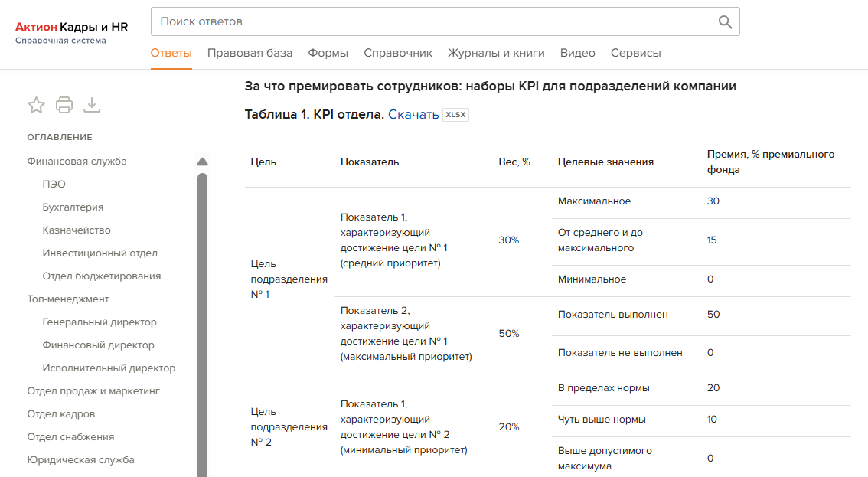Switch to the Ответы tab
The width and height of the screenshot is (868, 477).
(171, 53)
